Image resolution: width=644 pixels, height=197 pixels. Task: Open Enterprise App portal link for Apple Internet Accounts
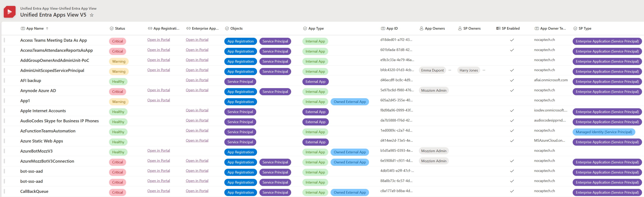(x=197, y=110)
